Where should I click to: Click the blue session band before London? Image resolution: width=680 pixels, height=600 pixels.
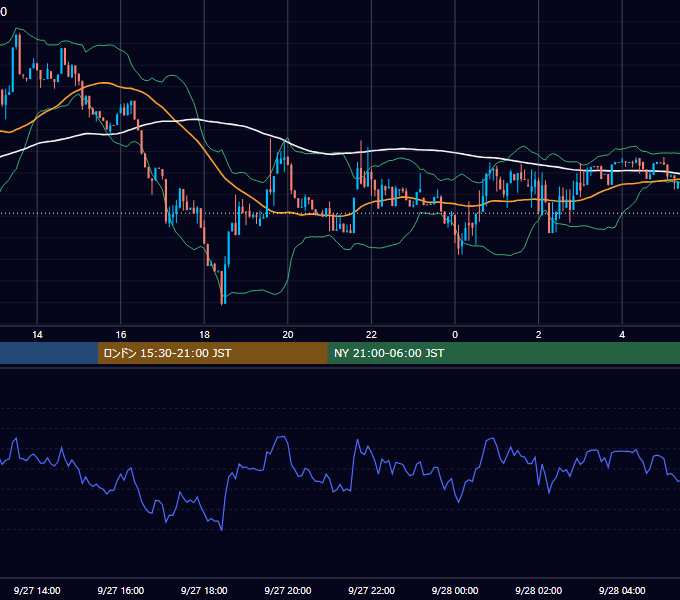[x=49, y=353]
